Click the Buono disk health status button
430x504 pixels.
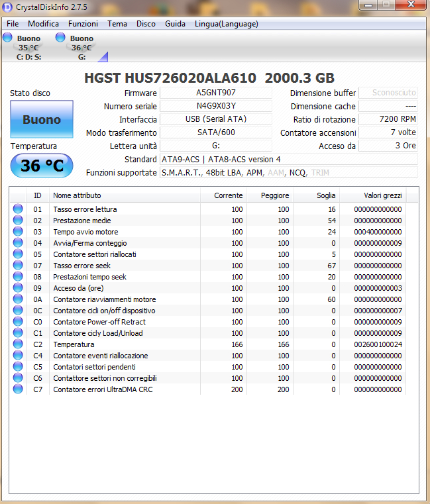pyautogui.click(x=42, y=119)
